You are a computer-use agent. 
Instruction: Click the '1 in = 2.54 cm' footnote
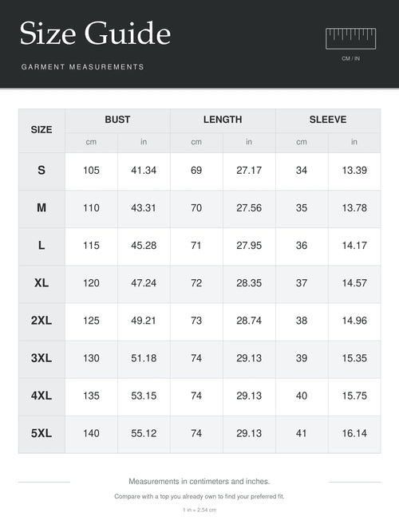199,510
